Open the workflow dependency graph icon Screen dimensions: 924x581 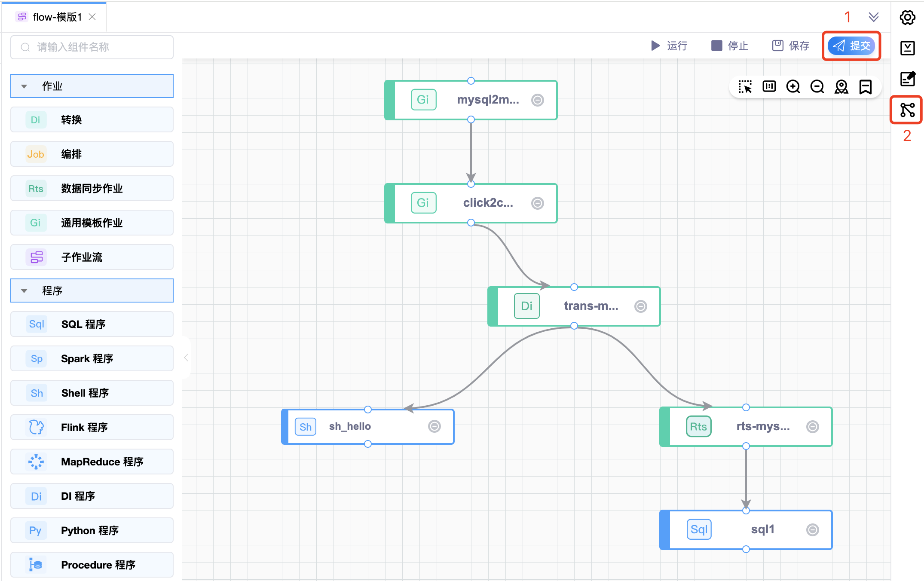907,110
